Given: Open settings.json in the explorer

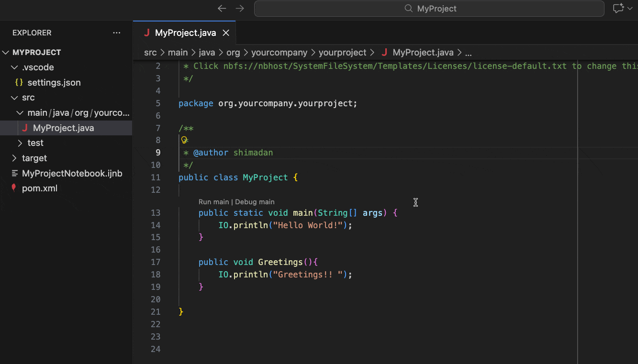Looking at the screenshot, I should (x=54, y=82).
